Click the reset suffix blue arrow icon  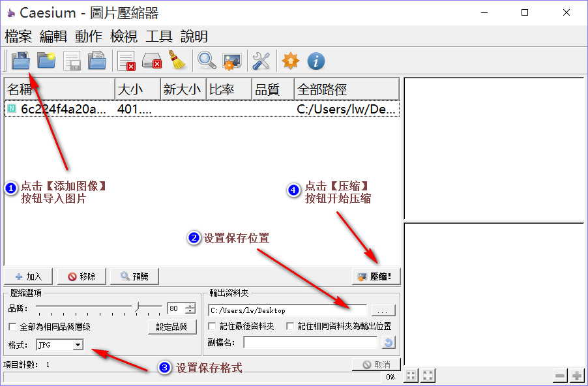point(389,342)
